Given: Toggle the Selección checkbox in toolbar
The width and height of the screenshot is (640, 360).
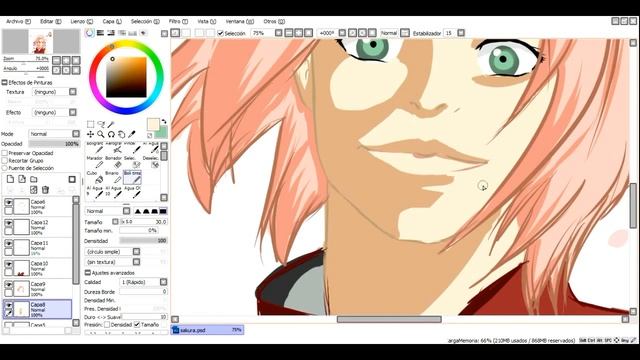Looking at the screenshot, I should (220, 33).
